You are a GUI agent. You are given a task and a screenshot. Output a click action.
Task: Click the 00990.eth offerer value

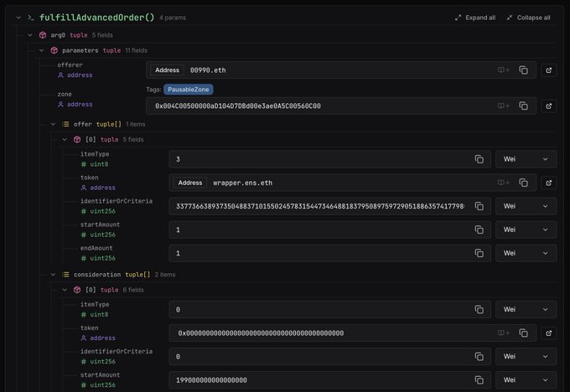point(208,70)
